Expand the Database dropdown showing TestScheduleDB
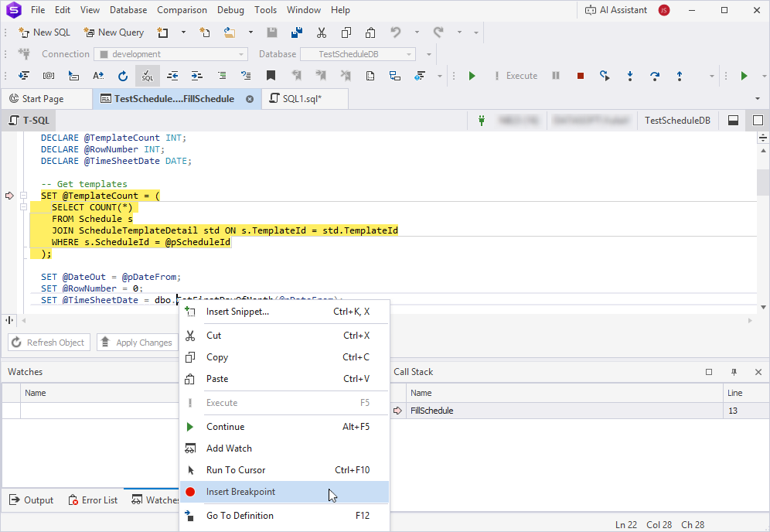The height and width of the screenshot is (532, 770). click(357, 54)
